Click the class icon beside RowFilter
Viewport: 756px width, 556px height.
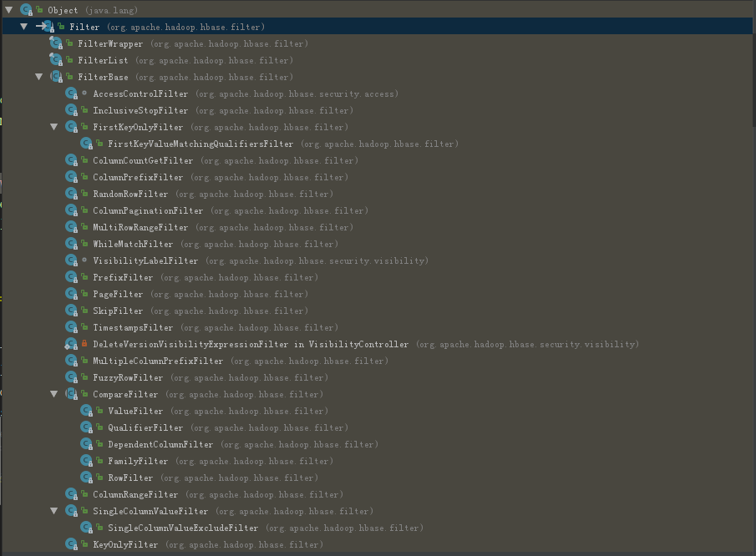[x=86, y=478]
